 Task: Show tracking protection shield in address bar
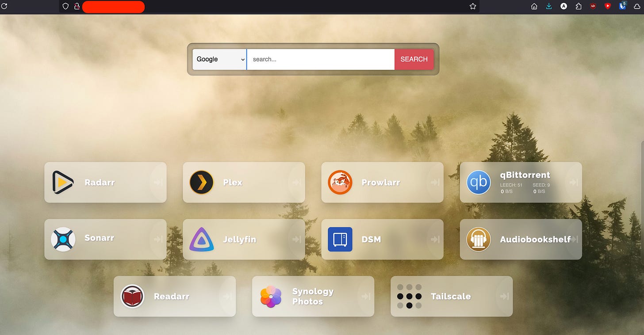(x=66, y=6)
